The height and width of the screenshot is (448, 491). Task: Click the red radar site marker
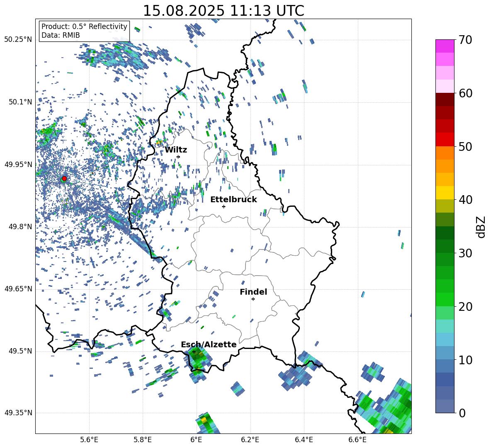pyautogui.click(x=64, y=179)
